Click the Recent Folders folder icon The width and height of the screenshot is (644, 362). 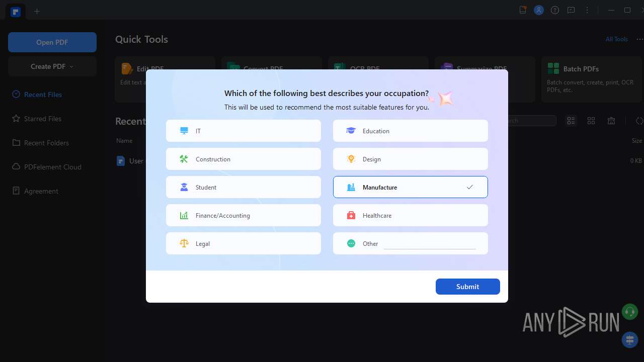[16, 143]
